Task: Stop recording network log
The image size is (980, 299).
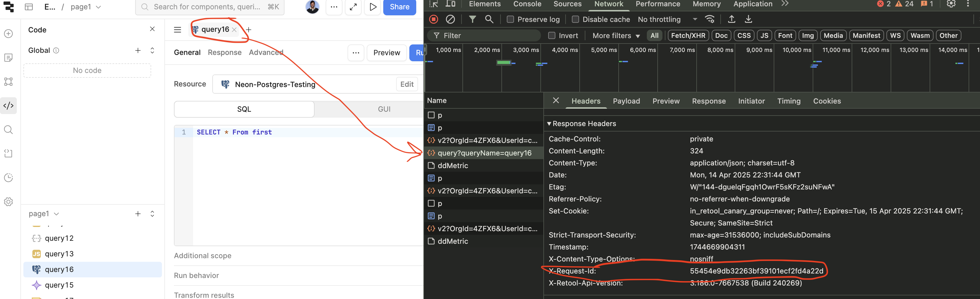Action: pos(434,19)
